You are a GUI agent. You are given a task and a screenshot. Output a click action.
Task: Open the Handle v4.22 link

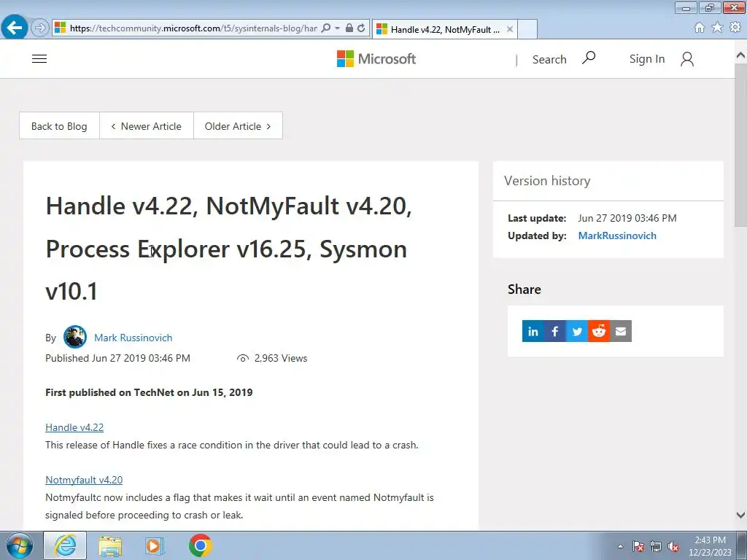(x=74, y=427)
